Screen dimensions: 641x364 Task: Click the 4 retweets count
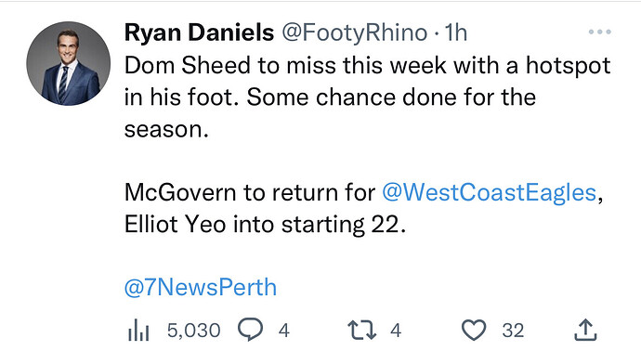(x=396, y=330)
